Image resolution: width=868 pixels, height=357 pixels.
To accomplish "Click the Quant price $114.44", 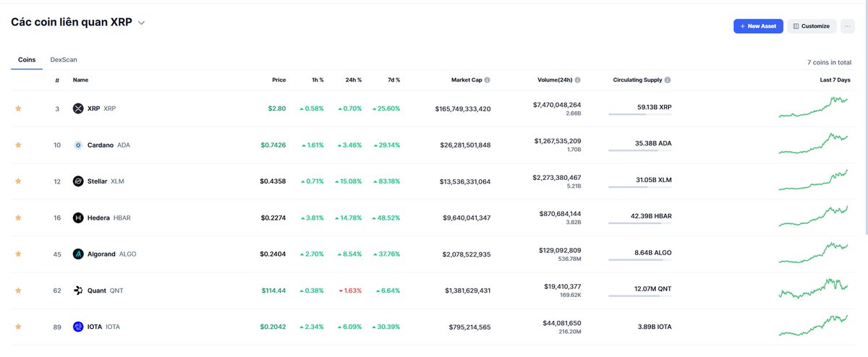I will coord(273,290).
